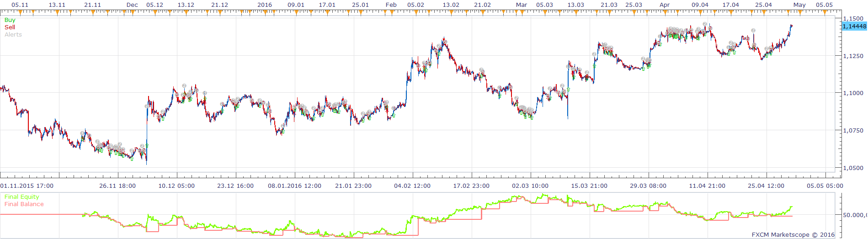The height and width of the screenshot is (239, 868).
Task: Click the 25.04 12:00 bottom time label
Action: coord(766,186)
